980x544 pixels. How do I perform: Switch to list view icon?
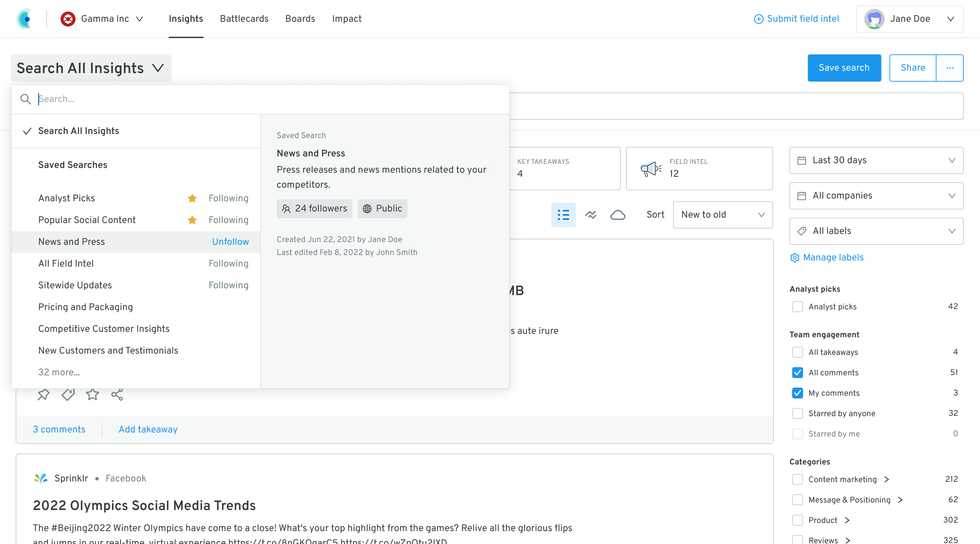tap(563, 215)
